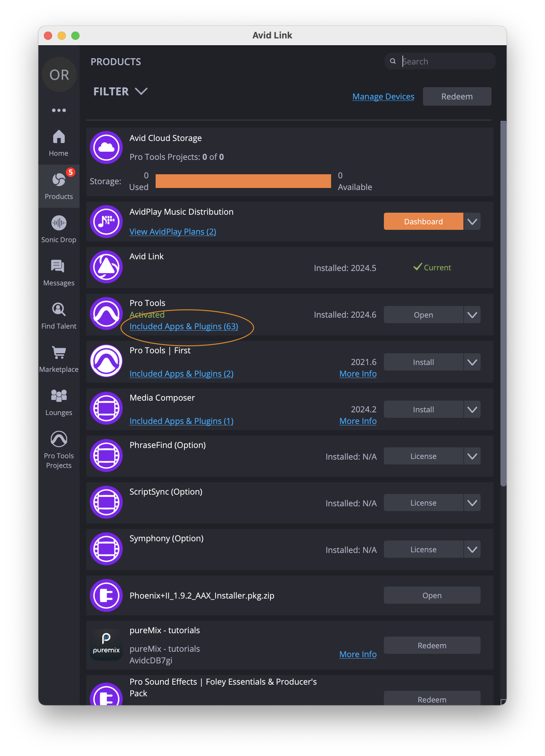Click the red notification badge on Products

coord(71,172)
